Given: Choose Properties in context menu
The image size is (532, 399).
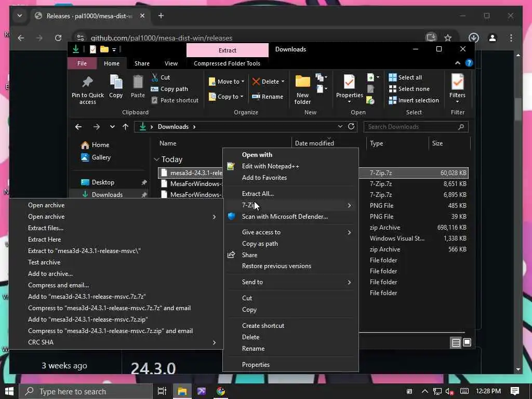Looking at the screenshot, I should tap(256, 365).
